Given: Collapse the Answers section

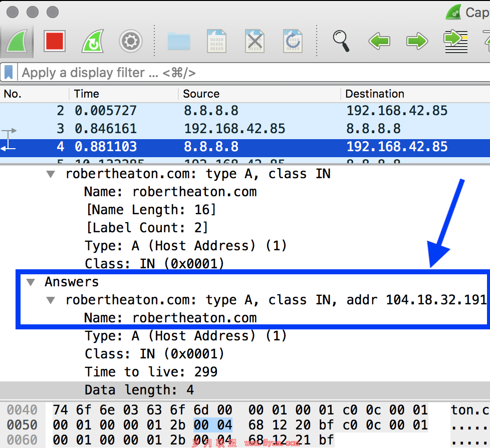Looking at the screenshot, I should click(31, 282).
